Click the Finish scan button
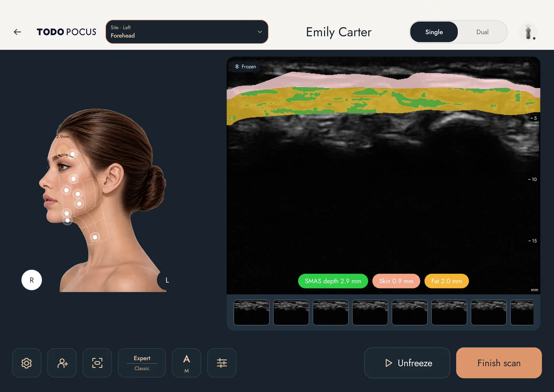 coord(499,363)
